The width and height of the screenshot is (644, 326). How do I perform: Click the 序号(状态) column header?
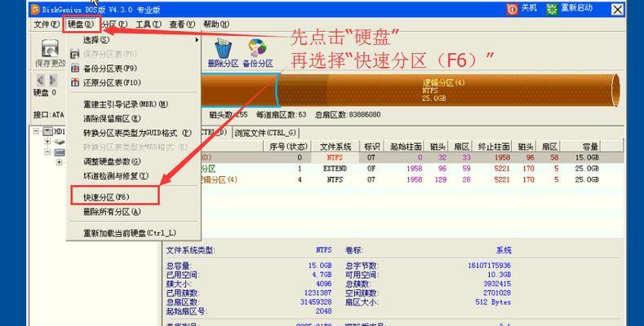288,147
